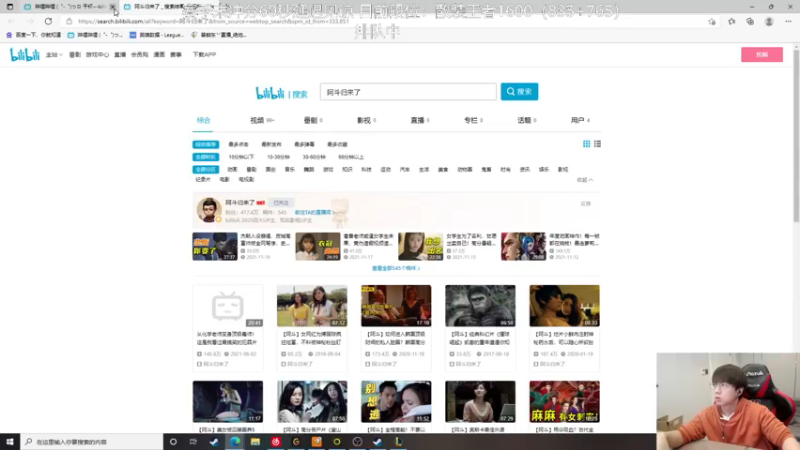Select the 最多收藏 sort filter
The image size is (800, 450).
click(337, 144)
